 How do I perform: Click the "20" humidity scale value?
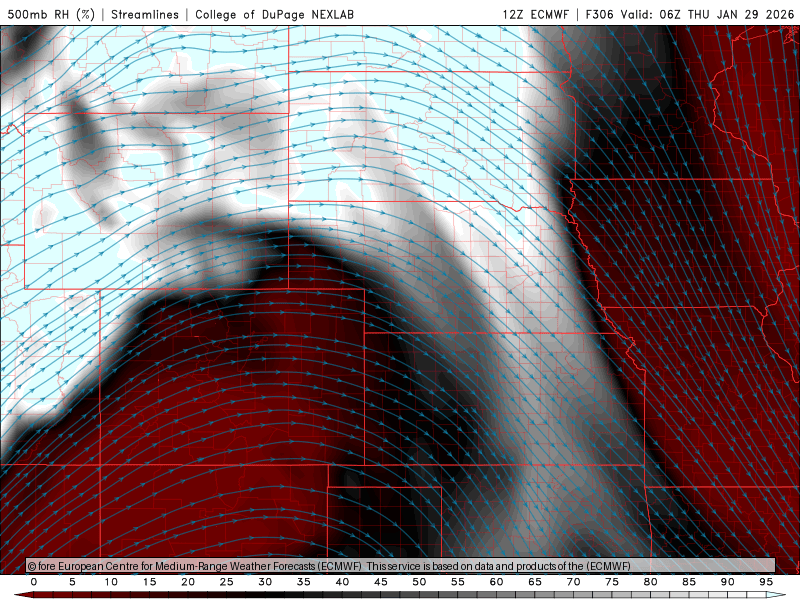pos(188,582)
